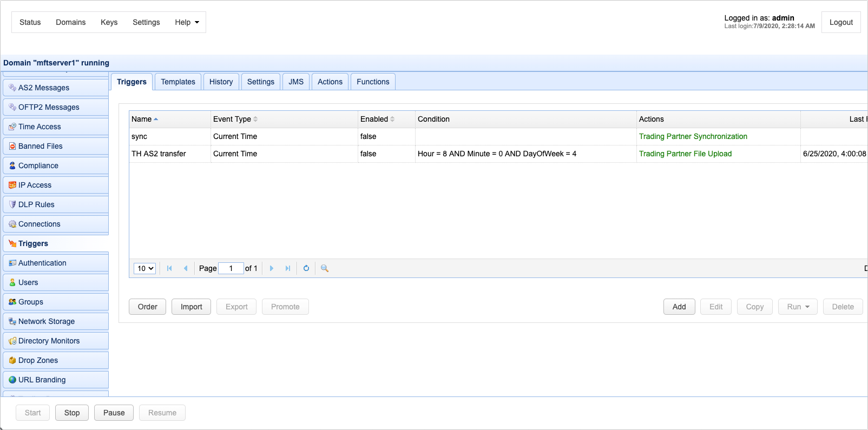Go to last page of triggers
The width and height of the screenshot is (868, 430).
pyautogui.click(x=288, y=268)
